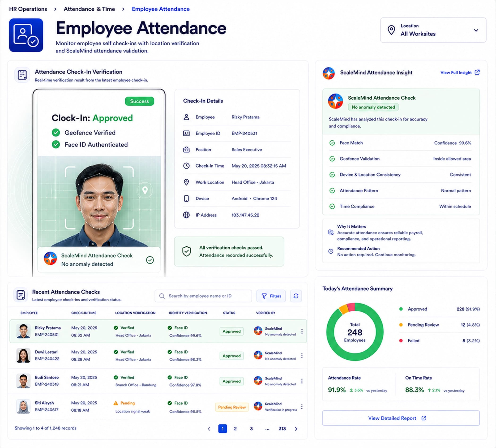
Task: Go to page 3 of records
Action: (x=251, y=429)
